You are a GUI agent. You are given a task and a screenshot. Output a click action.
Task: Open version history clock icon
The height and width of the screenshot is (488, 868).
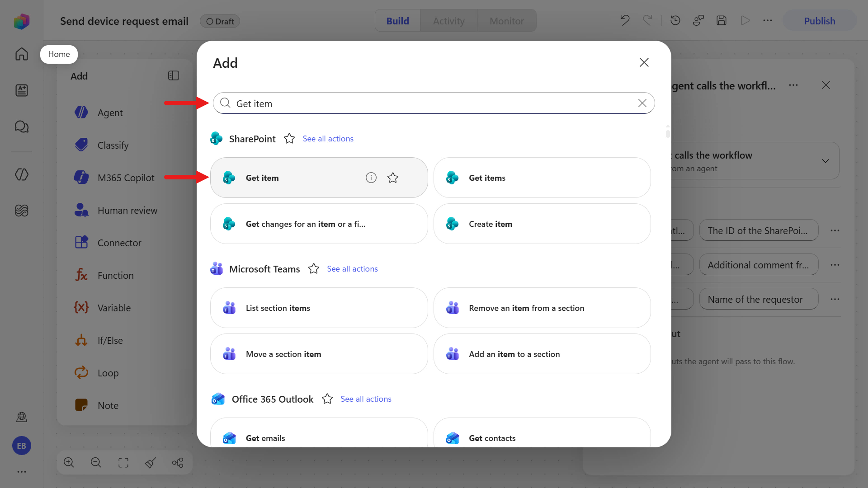tap(675, 20)
